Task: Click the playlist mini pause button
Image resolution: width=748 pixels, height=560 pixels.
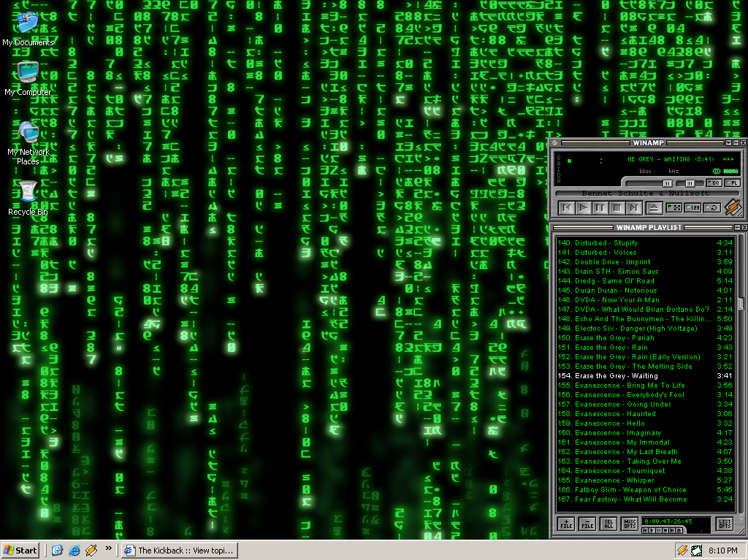Action: point(659,530)
